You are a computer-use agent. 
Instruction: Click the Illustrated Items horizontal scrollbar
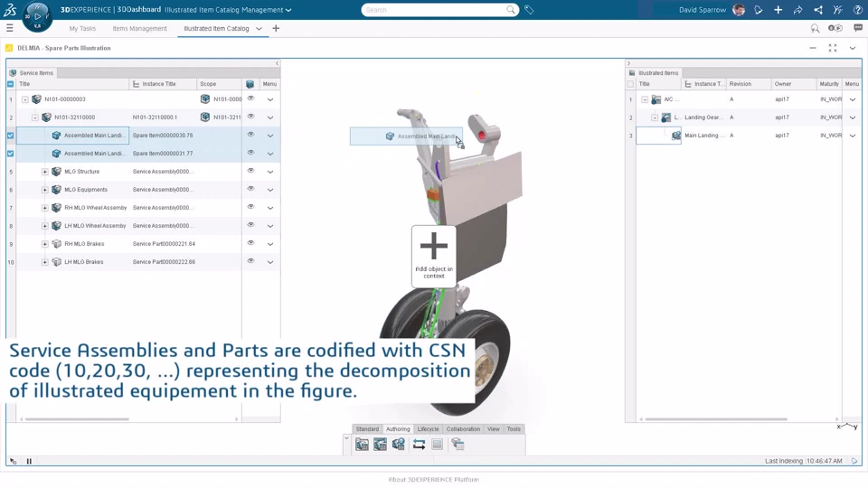coord(716,419)
